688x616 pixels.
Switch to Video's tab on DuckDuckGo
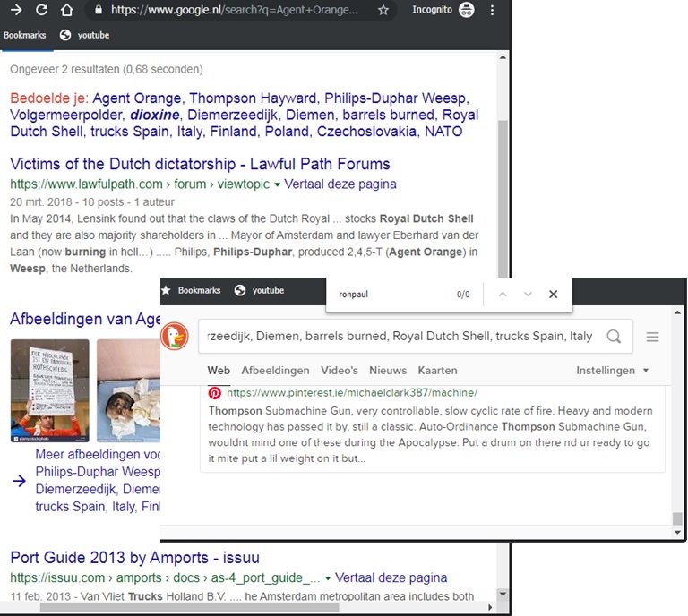[x=340, y=371]
